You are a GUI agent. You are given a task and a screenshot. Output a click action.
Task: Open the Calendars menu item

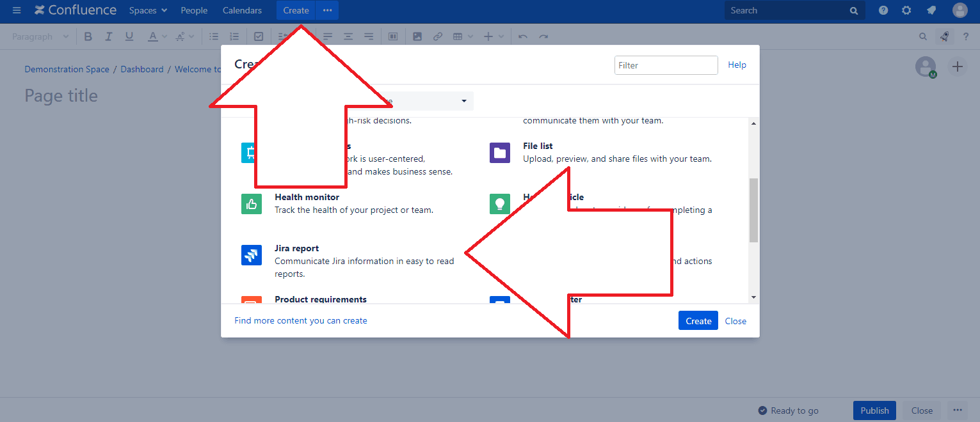click(242, 10)
